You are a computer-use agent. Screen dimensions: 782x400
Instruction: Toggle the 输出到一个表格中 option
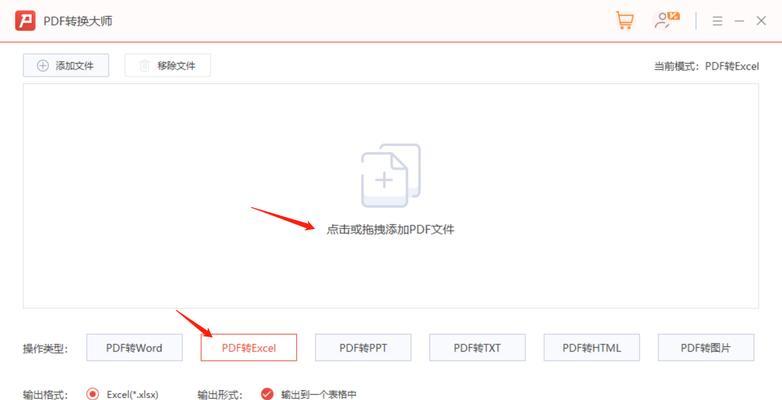[x=267, y=394]
